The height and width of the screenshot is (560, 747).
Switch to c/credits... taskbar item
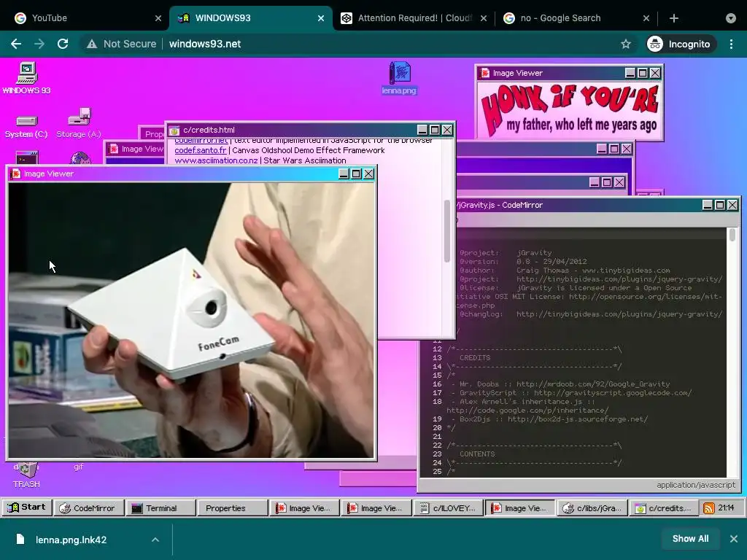tap(664, 508)
